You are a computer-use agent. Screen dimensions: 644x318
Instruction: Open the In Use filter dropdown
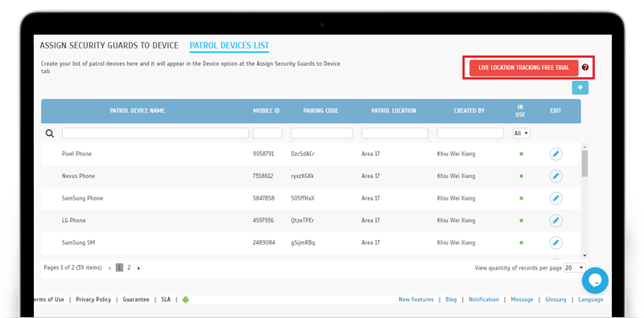pos(521,134)
